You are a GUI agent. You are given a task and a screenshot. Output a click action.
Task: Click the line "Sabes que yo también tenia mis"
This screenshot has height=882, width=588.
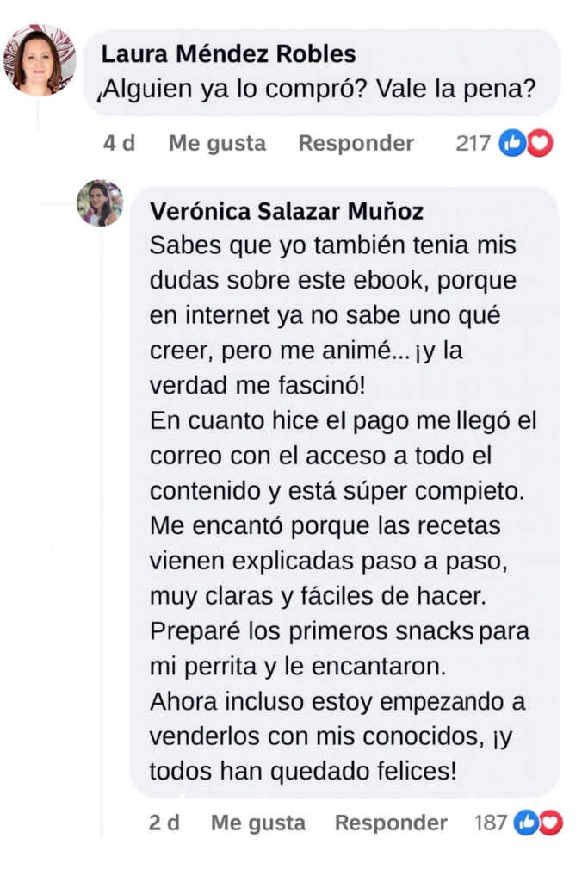click(332, 245)
